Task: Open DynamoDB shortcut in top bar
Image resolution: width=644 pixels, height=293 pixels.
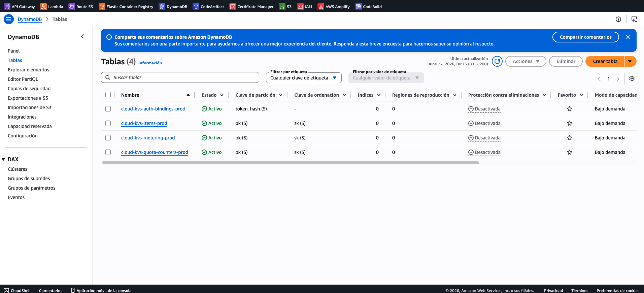Action: pos(173,7)
